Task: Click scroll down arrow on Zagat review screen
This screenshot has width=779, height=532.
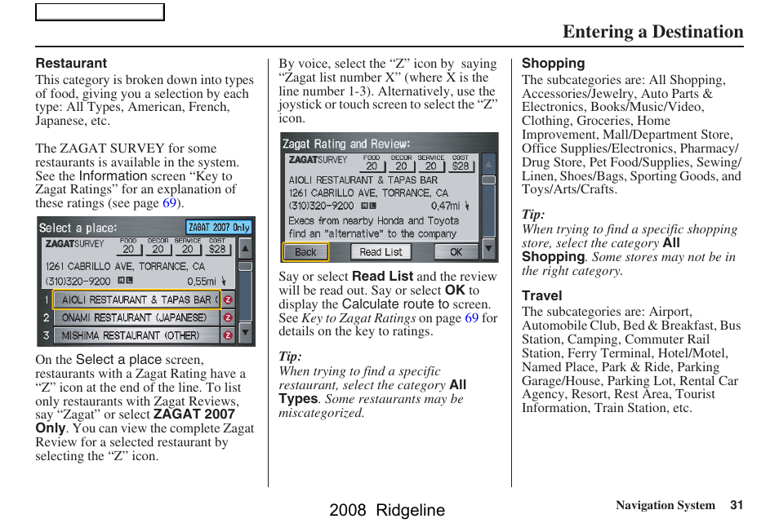Action: (489, 249)
